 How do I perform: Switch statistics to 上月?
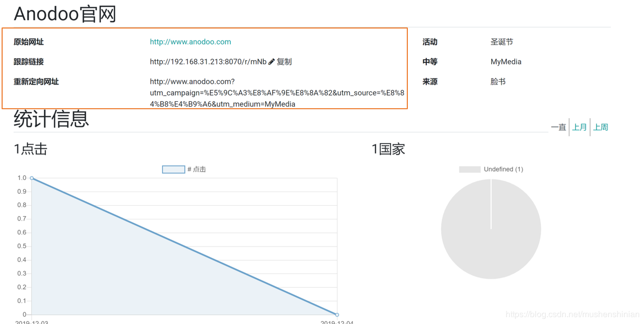click(x=580, y=127)
